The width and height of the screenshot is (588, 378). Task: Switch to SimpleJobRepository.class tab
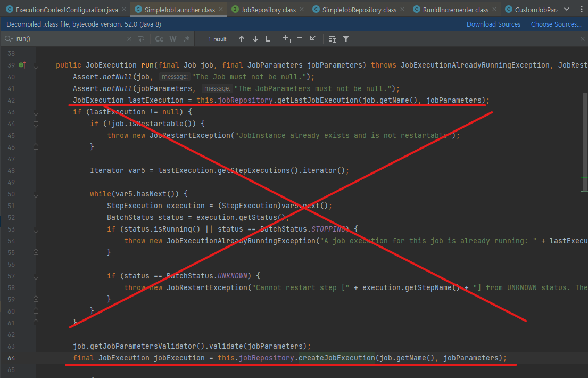[x=359, y=10]
